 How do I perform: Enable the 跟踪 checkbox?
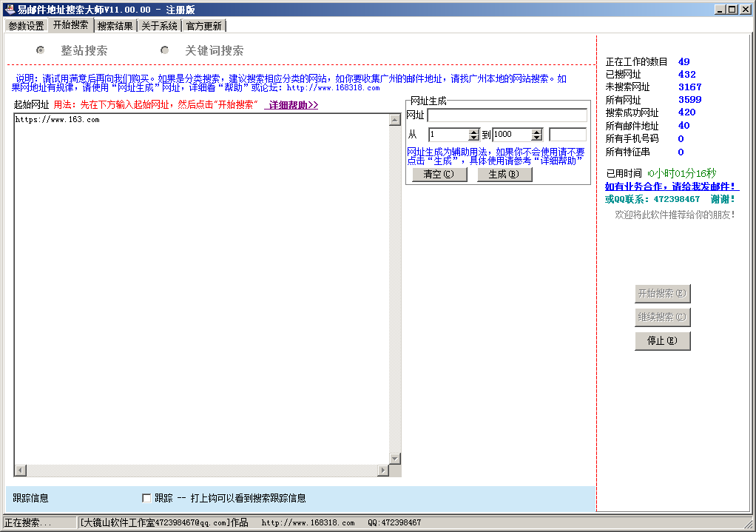tap(146, 498)
